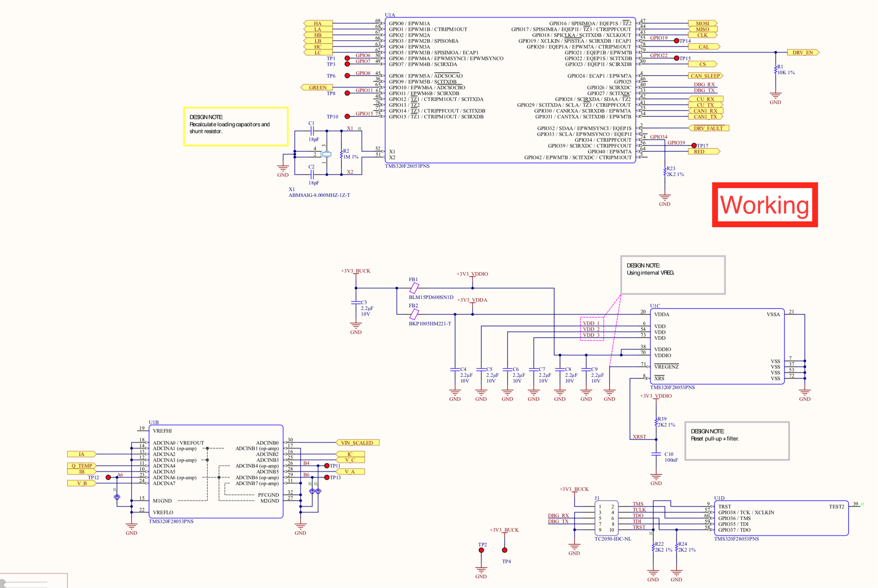This screenshot has height=588, width=878.
Task: Click the TP3 test point dot
Action: point(347,64)
